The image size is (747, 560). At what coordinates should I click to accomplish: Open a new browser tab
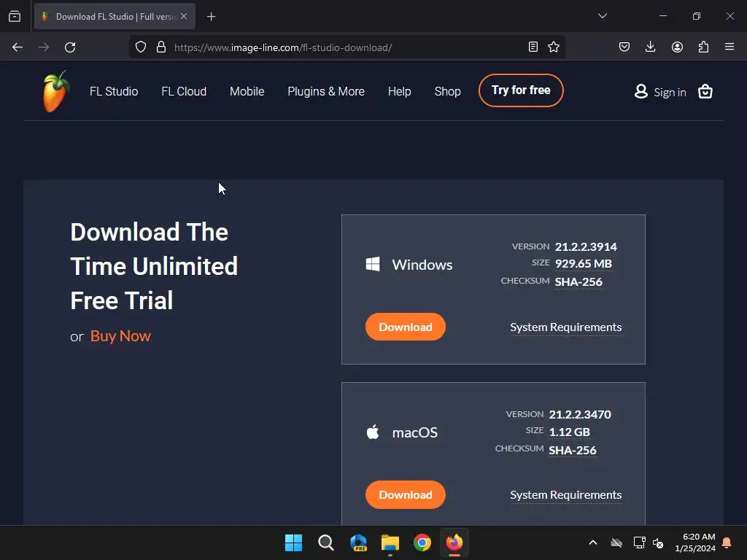tap(211, 17)
